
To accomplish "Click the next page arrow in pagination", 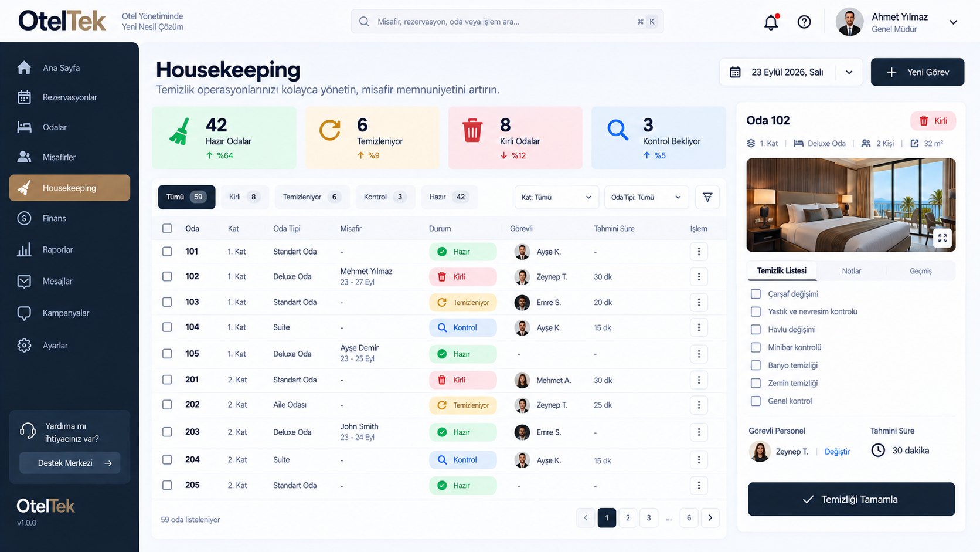I will coord(710,518).
